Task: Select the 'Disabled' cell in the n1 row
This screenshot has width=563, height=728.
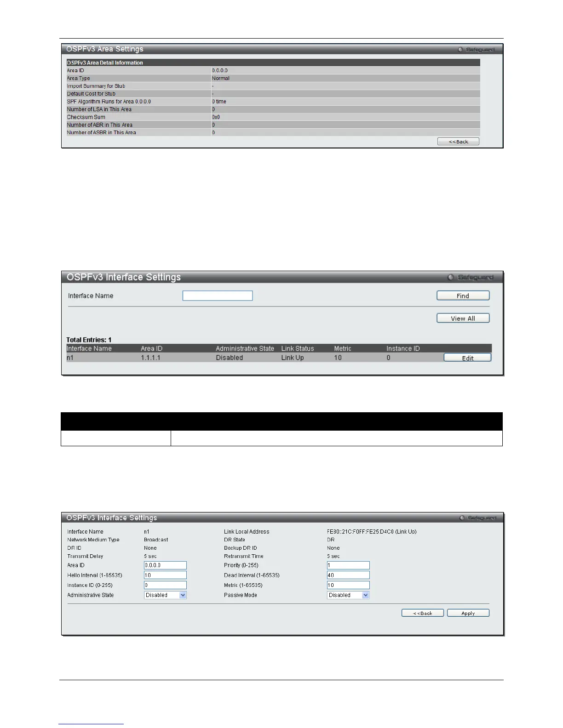Action: tap(229, 358)
